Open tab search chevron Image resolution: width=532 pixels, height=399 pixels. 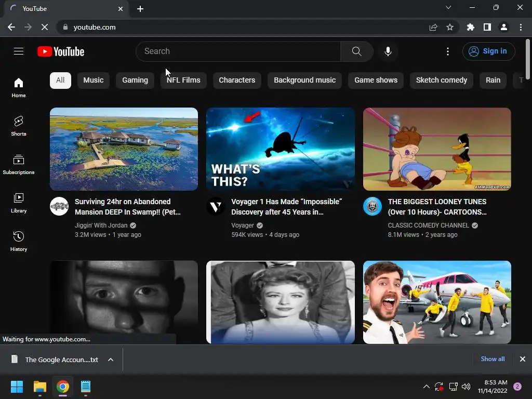point(448,7)
